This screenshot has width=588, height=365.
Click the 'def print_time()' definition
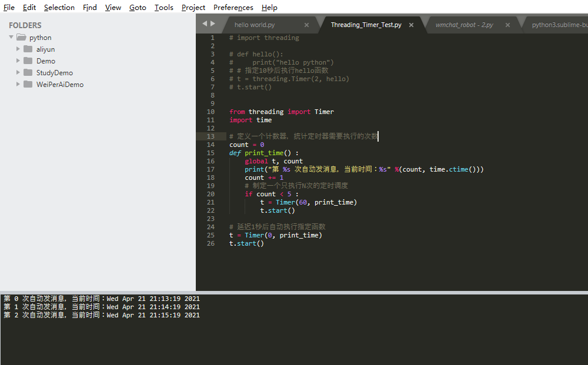264,153
